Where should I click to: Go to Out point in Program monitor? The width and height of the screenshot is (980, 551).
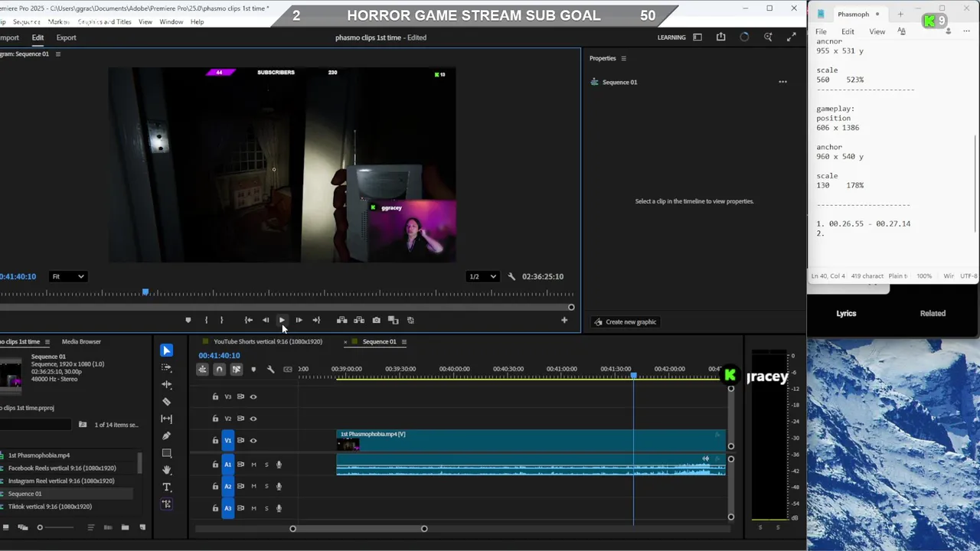point(316,320)
